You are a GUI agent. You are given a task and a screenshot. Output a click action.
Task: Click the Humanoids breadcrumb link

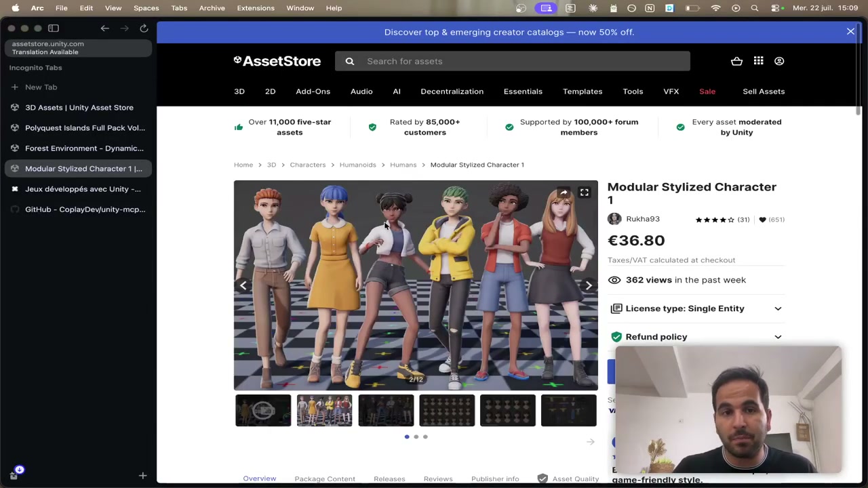357,165
